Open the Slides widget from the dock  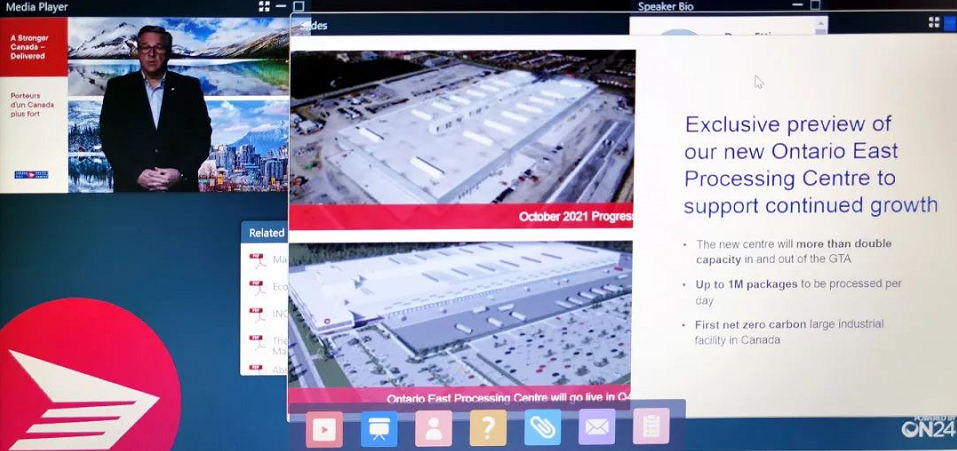pyautogui.click(x=379, y=428)
